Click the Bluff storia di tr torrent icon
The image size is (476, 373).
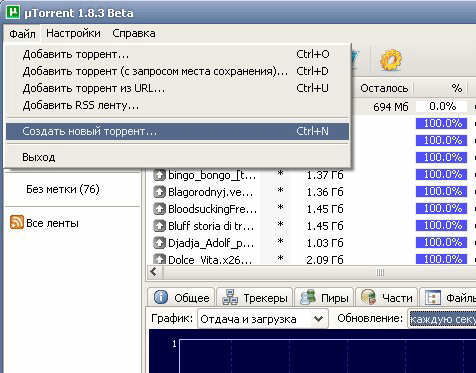point(159,226)
